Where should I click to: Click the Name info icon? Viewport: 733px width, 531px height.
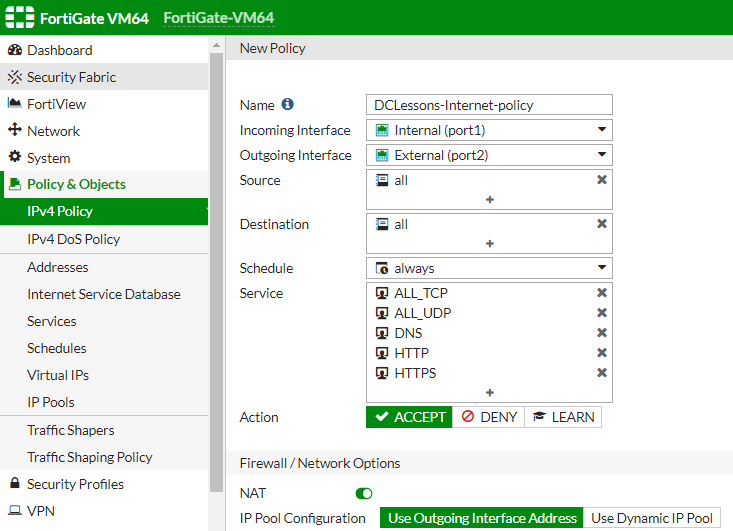click(287, 104)
